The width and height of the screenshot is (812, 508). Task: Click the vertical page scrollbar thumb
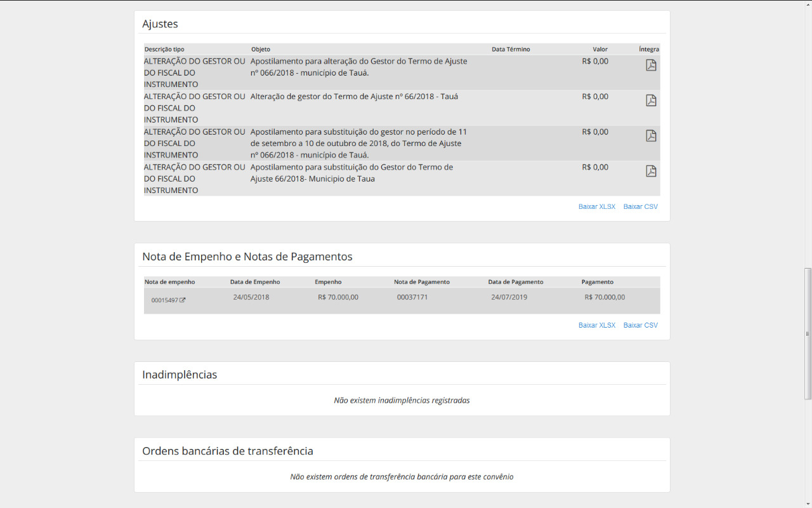(x=808, y=333)
